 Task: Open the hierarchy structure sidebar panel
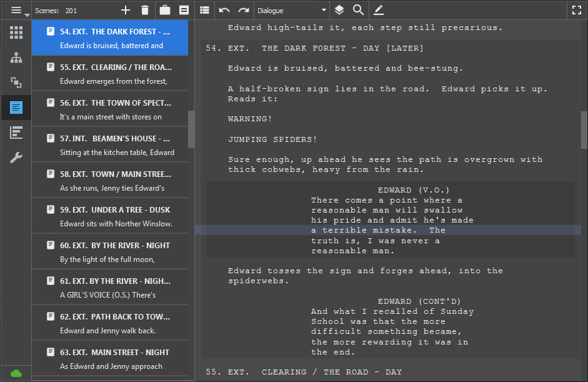pos(16,58)
